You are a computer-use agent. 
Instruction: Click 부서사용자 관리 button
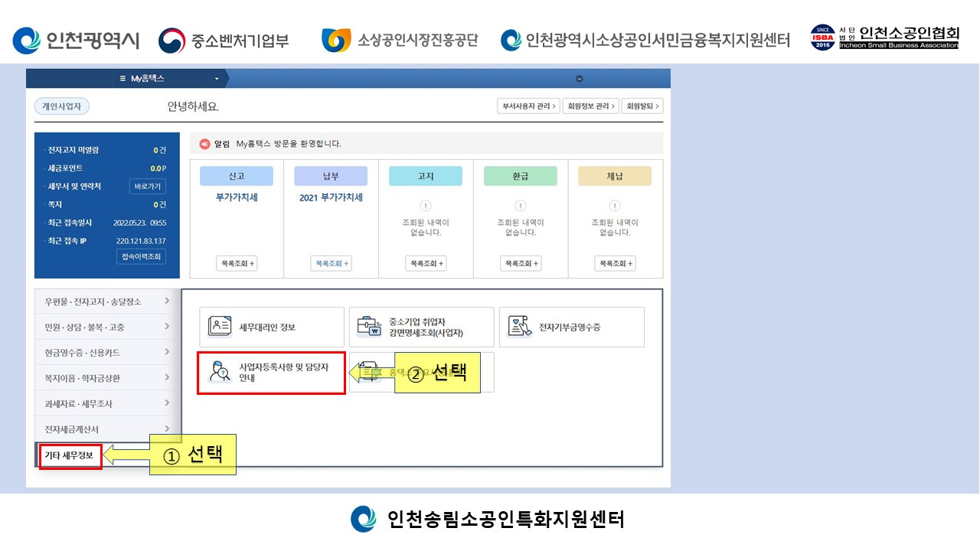tap(528, 106)
